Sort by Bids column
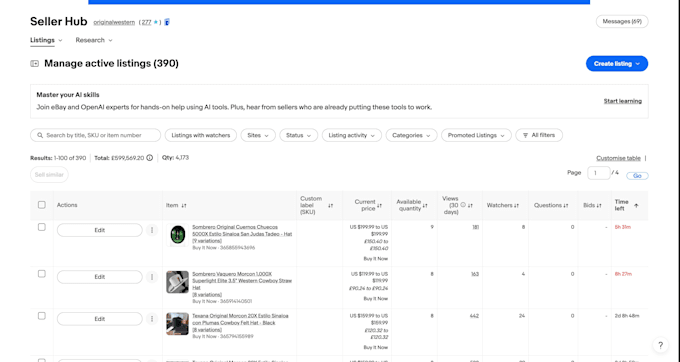This screenshot has width=680, height=362. click(x=599, y=205)
